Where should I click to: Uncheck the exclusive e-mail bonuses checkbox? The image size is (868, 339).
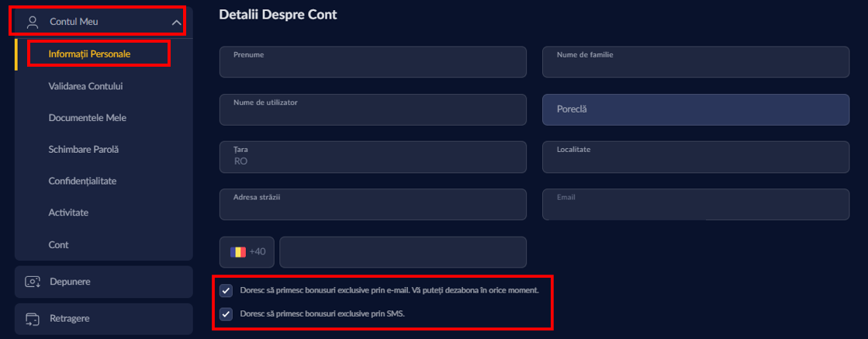(226, 290)
